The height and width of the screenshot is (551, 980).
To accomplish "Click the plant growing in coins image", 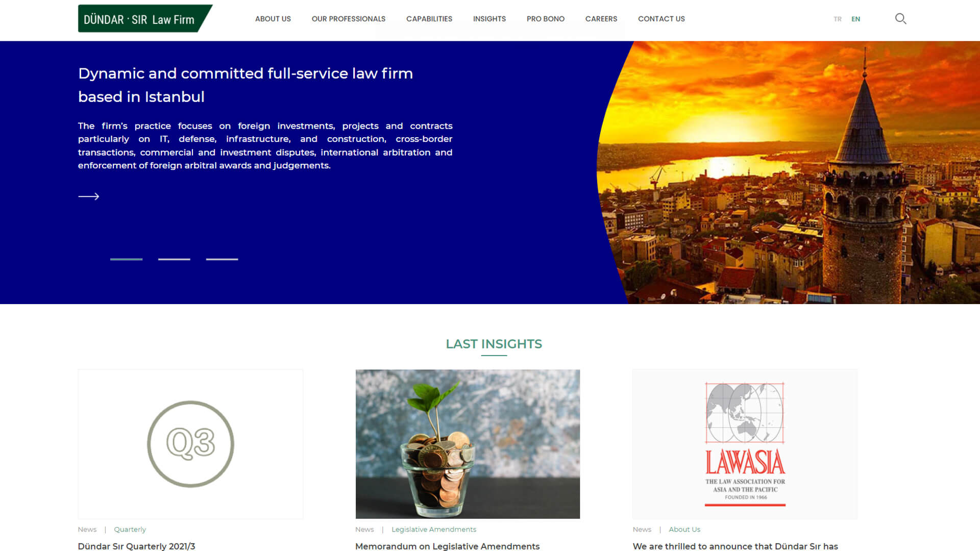I will (x=468, y=444).
